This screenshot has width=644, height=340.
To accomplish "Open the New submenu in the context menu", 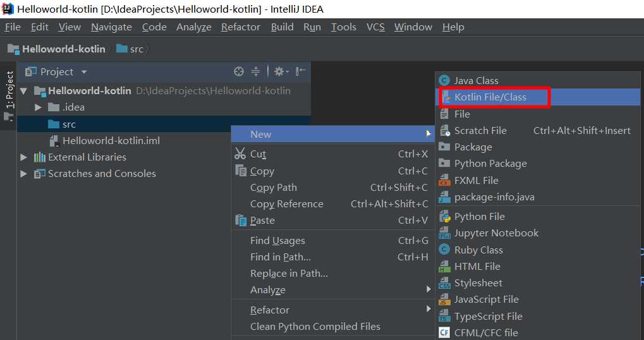I will pyautogui.click(x=332, y=134).
